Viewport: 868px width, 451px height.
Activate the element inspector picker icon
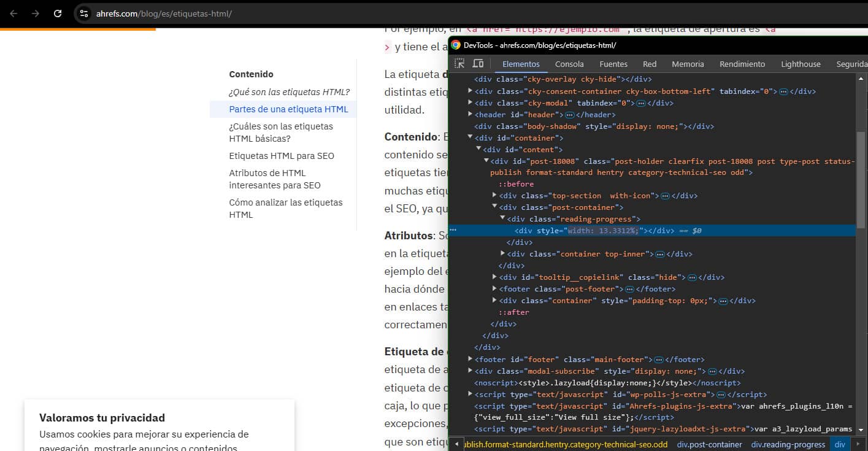[459, 64]
